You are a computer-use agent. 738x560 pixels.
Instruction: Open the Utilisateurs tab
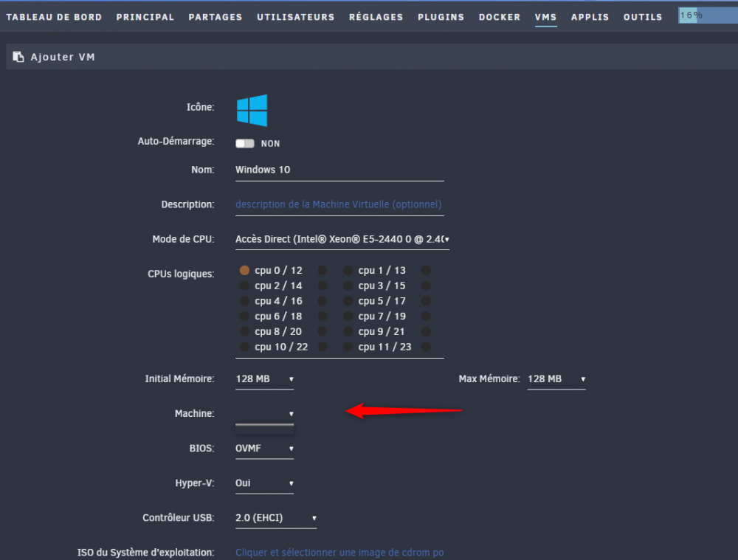click(x=296, y=17)
